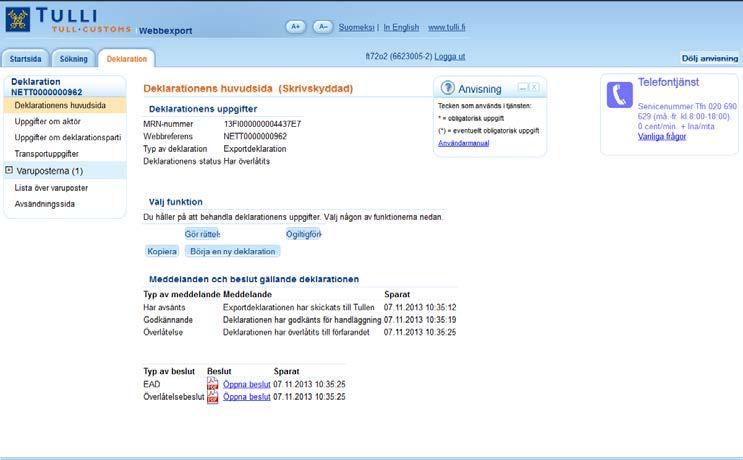Screen dimensions: 743x460
Task: Expand the Varuposterna (1) tree node
Action: pos(9,170)
